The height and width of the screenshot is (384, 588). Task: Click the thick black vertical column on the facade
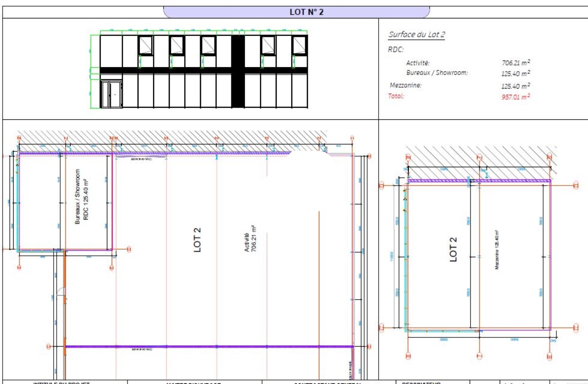238,71
